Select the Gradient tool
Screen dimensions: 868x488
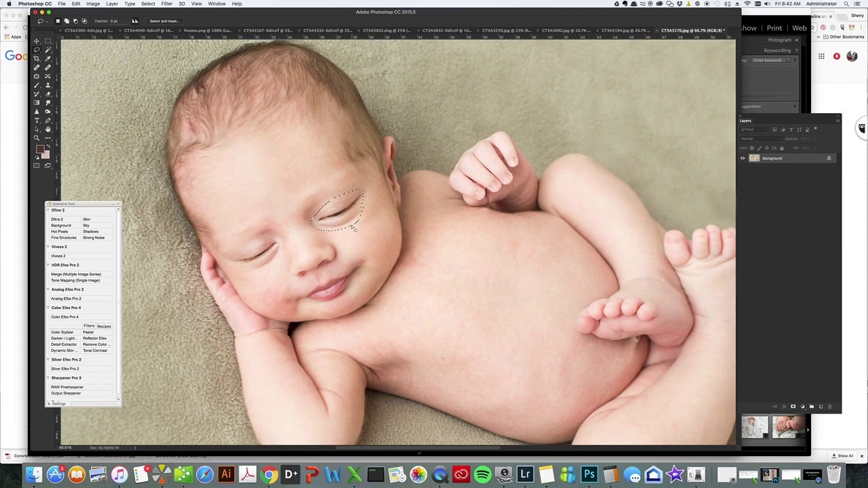tap(37, 102)
